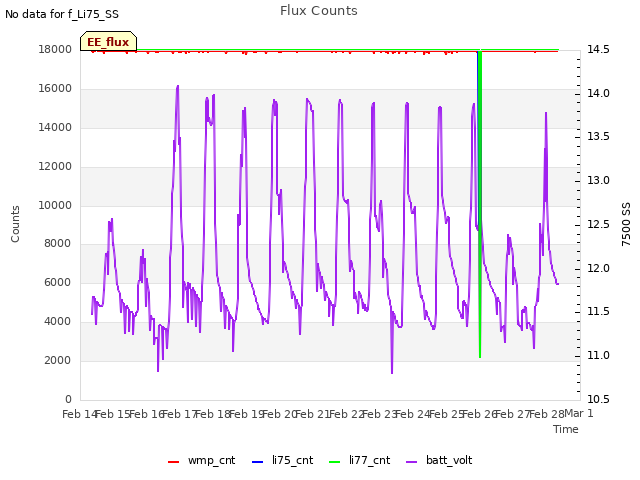Click the red wmp_cnt legend swatch

[173, 462]
